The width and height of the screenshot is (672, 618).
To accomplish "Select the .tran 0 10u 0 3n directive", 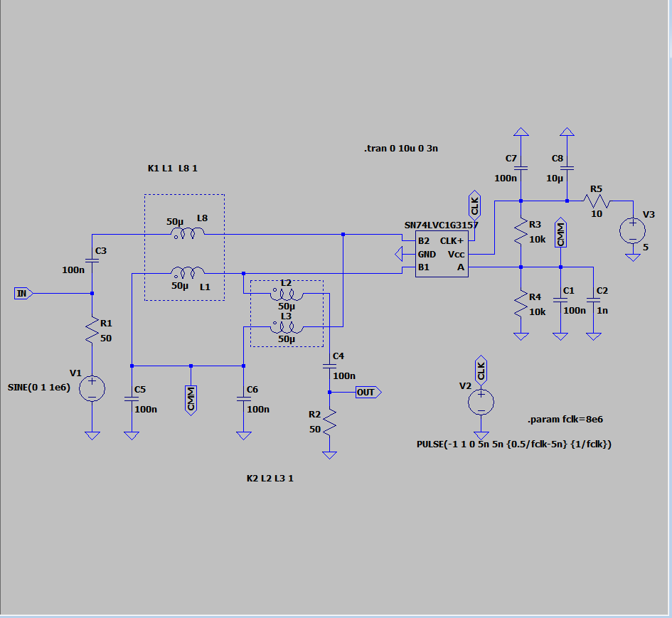I will tap(400, 149).
